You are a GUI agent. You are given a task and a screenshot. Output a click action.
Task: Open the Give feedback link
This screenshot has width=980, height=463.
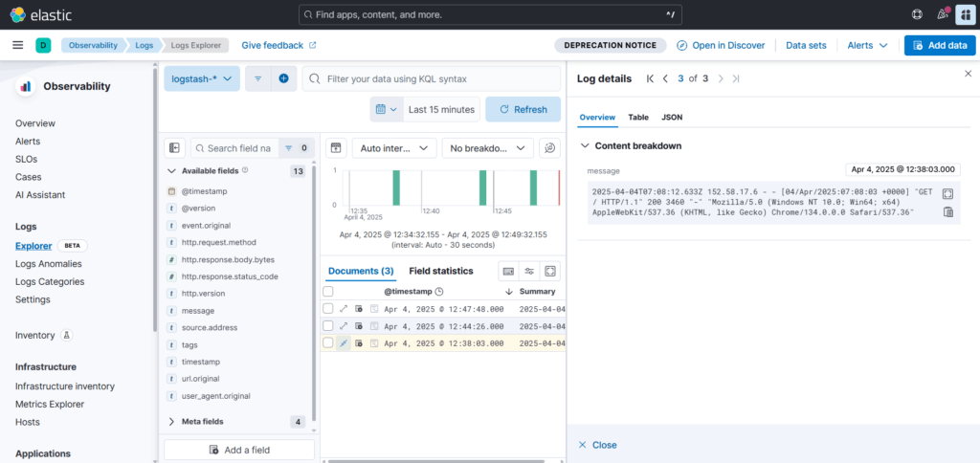[278, 45]
